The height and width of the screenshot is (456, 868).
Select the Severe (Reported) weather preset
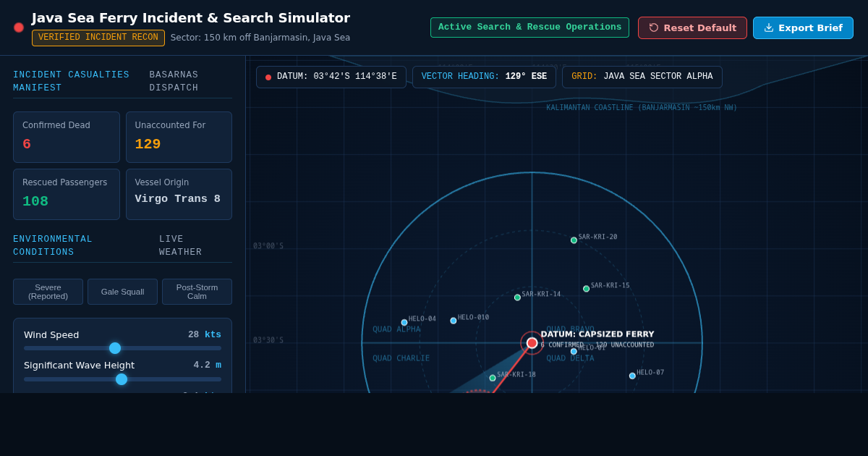coord(48,292)
